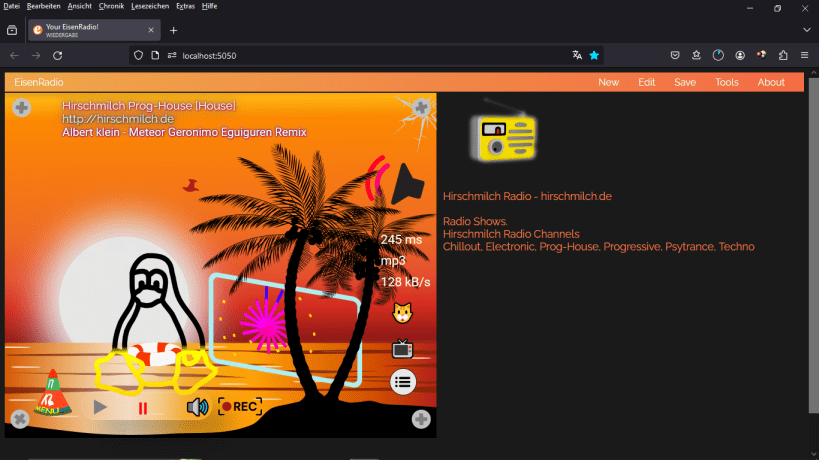819x460 pixels.
Task: Reload the page
Action: [x=57, y=55]
